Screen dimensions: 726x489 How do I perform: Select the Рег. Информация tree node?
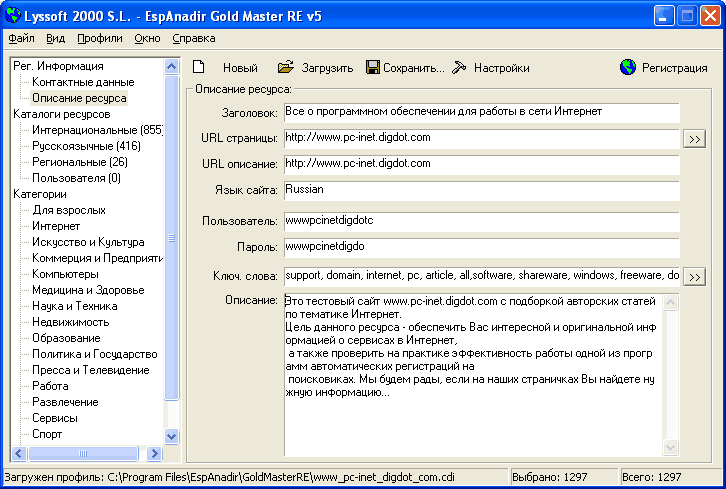(58, 66)
